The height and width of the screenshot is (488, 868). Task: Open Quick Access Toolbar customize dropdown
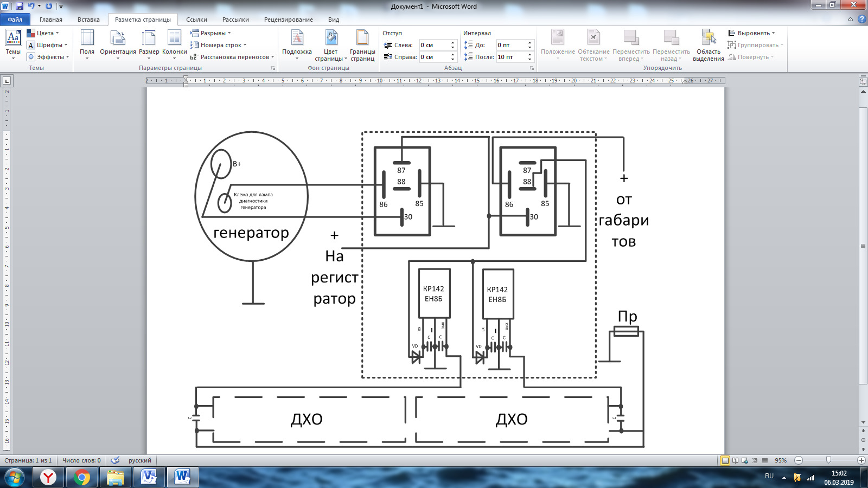[61, 7]
